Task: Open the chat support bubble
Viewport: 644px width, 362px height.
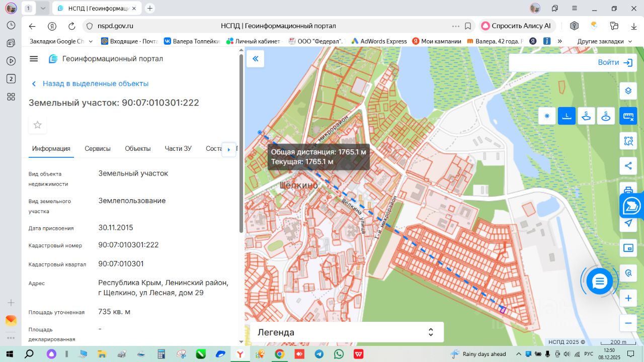Action: (600, 282)
